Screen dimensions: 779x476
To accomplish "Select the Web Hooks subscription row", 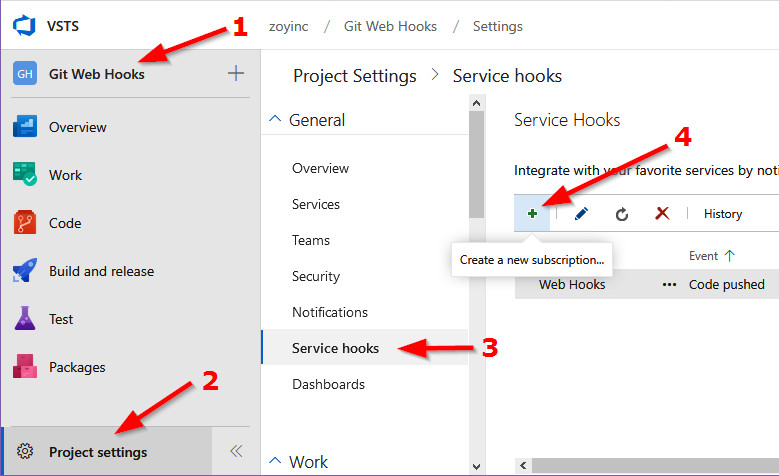I will tap(646, 284).
